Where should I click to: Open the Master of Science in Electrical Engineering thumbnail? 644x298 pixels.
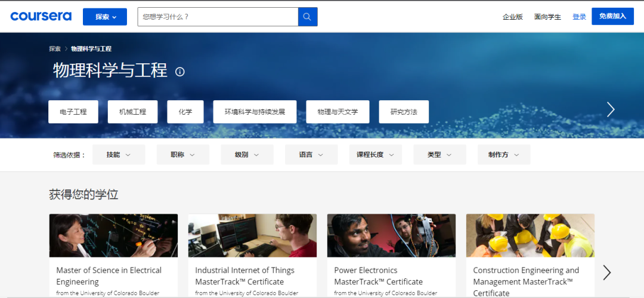tap(113, 235)
